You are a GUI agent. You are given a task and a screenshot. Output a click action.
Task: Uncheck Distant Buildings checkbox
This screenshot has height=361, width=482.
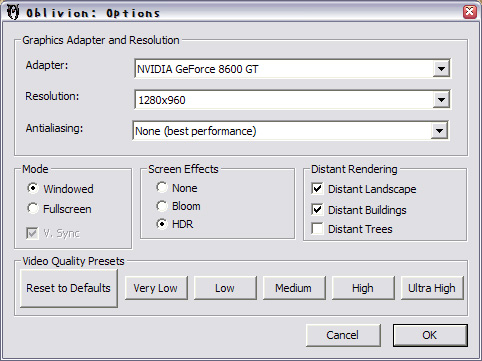[x=317, y=210]
